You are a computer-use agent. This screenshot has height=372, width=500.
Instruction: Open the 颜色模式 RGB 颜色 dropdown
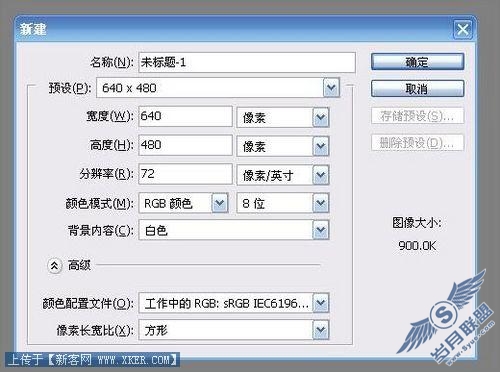(x=184, y=203)
